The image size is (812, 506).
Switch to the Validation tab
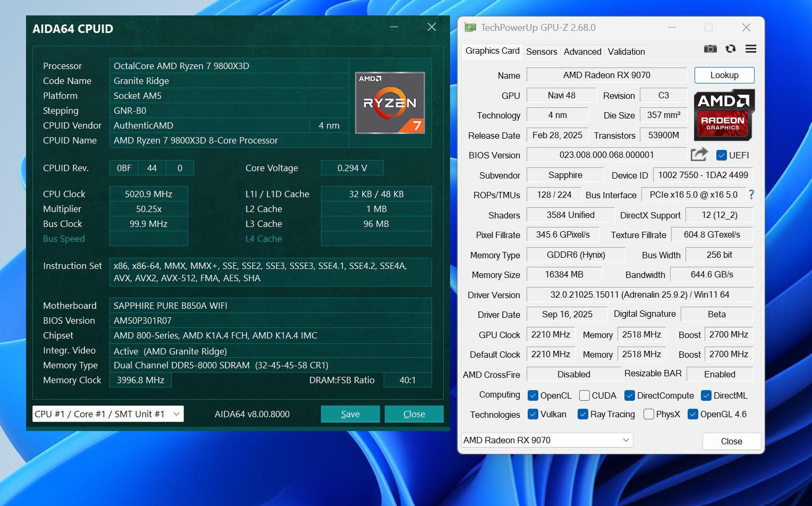tap(626, 52)
